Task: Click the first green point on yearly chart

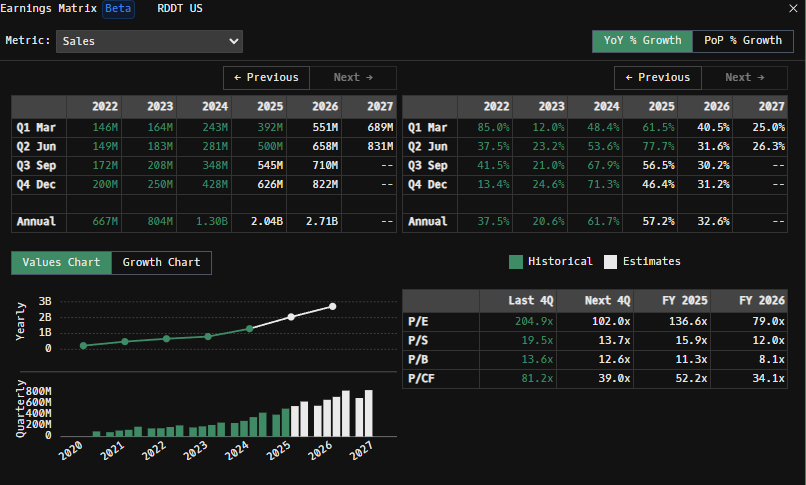Action: tap(83, 346)
